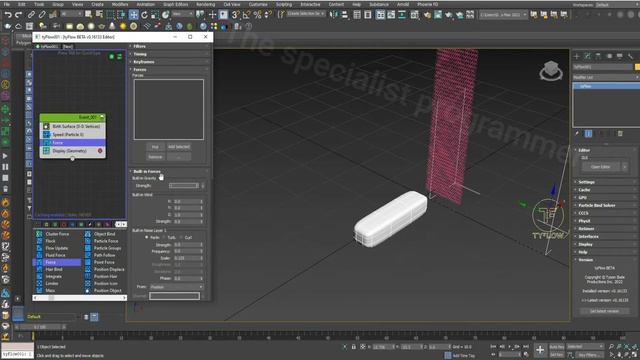Open the Create command panel tab
Screen dimensions: 640x360
click(577, 56)
